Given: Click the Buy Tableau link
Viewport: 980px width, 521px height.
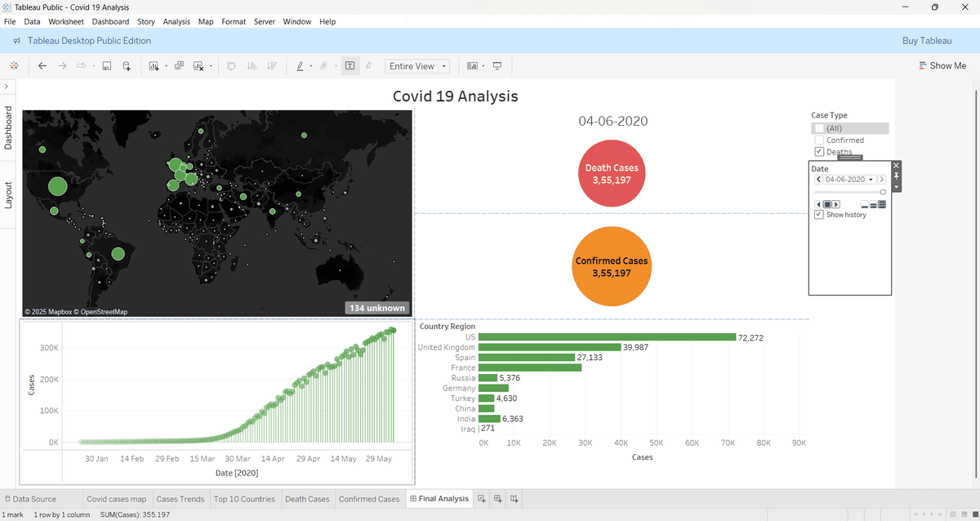Looking at the screenshot, I should click(x=927, y=40).
